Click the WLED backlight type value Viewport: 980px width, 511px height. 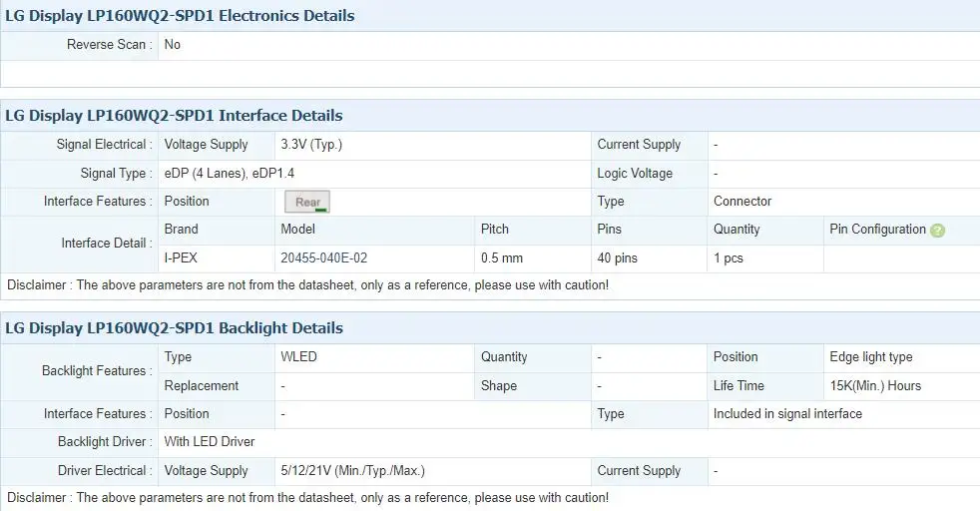pyautogui.click(x=298, y=356)
